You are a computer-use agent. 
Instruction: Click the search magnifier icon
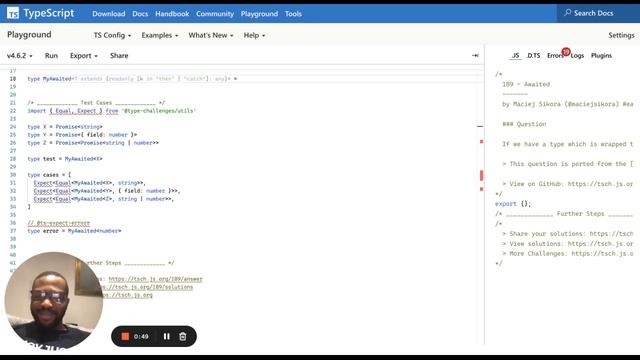point(567,13)
